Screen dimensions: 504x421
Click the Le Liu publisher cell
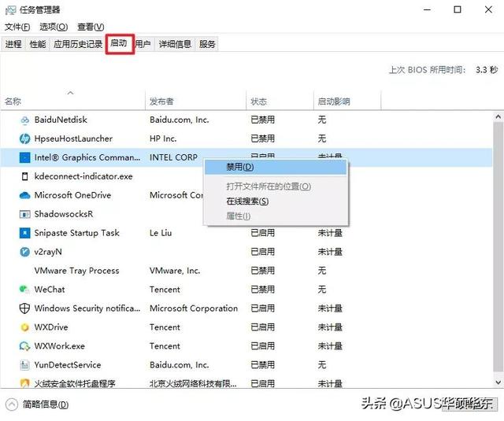(x=161, y=233)
